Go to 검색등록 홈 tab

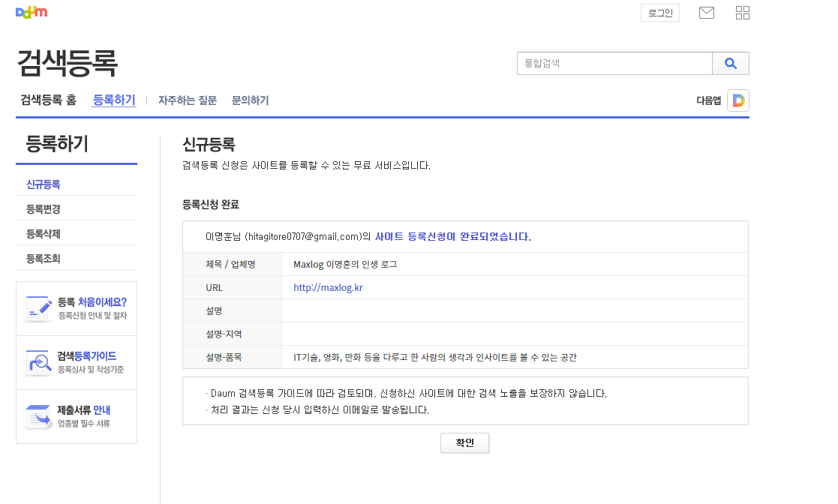pos(48,100)
